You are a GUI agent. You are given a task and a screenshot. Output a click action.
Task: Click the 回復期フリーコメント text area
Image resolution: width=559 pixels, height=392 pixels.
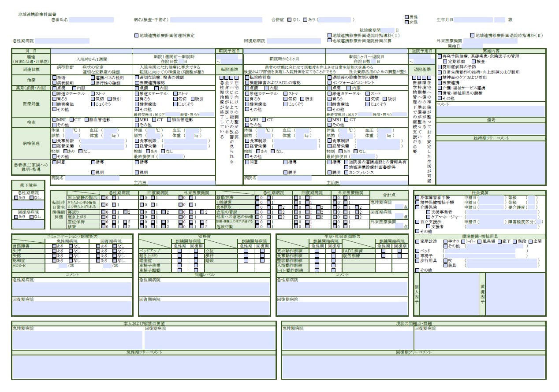pyautogui.click(x=414, y=366)
